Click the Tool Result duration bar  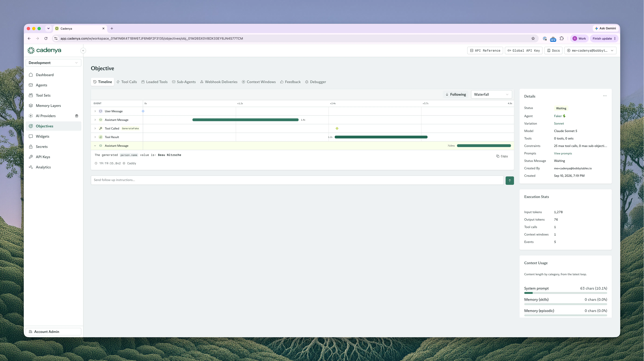click(x=381, y=137)
